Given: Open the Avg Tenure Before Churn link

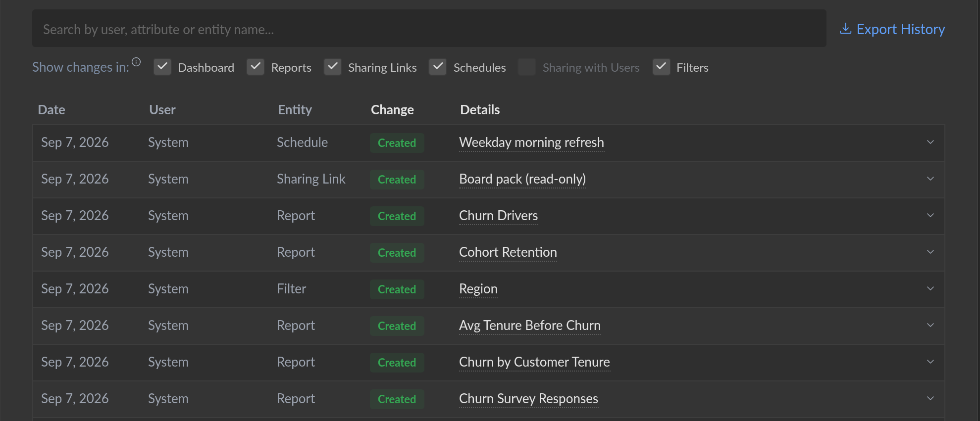Looking at the screenshot, I should point(530,326).
